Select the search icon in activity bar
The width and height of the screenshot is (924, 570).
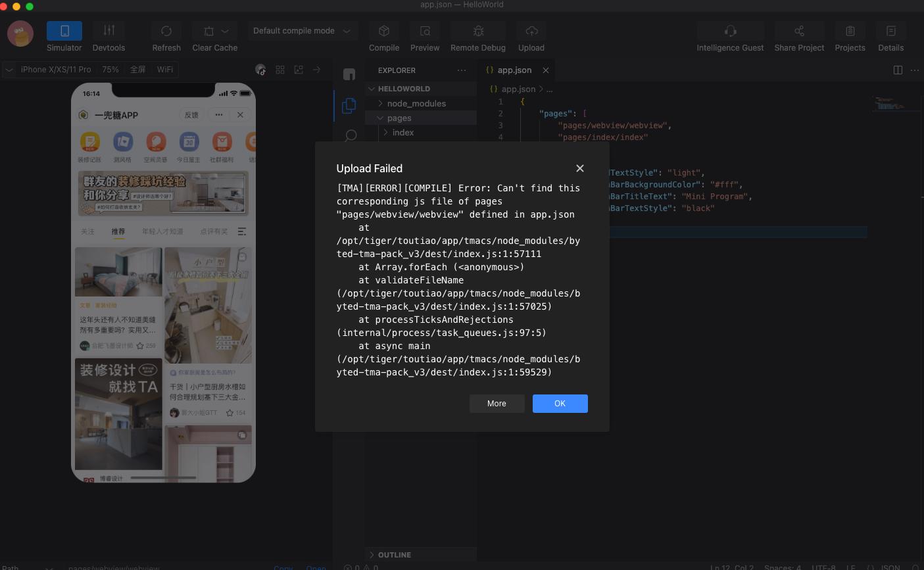coord(351,135)
